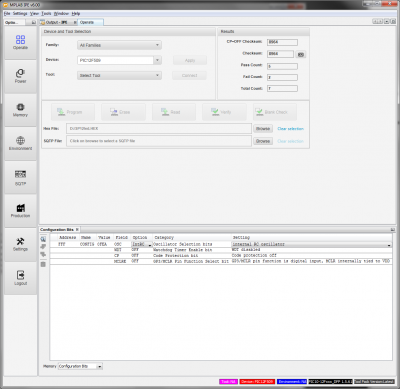The width and height of the screenshot is (400, 389).
Task: Switch to the Output - IPE tab
Action: coord(56,22)
